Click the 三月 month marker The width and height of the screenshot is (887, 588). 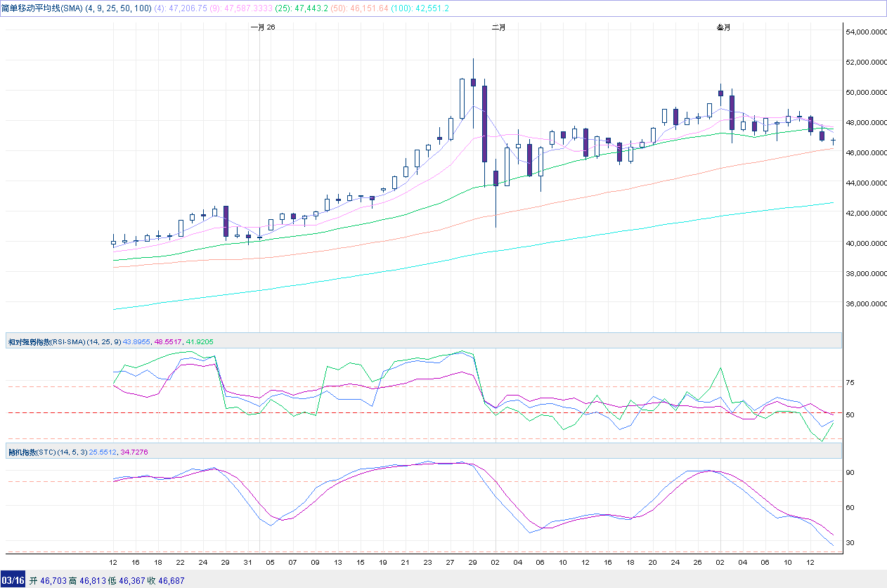[x=723, y=27]
